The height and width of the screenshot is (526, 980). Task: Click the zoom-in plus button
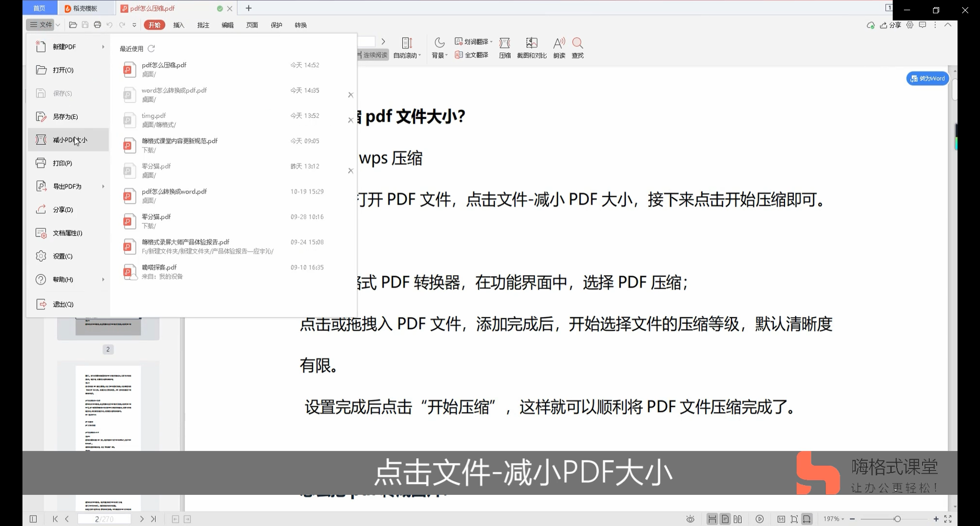[x=936, y=519]
